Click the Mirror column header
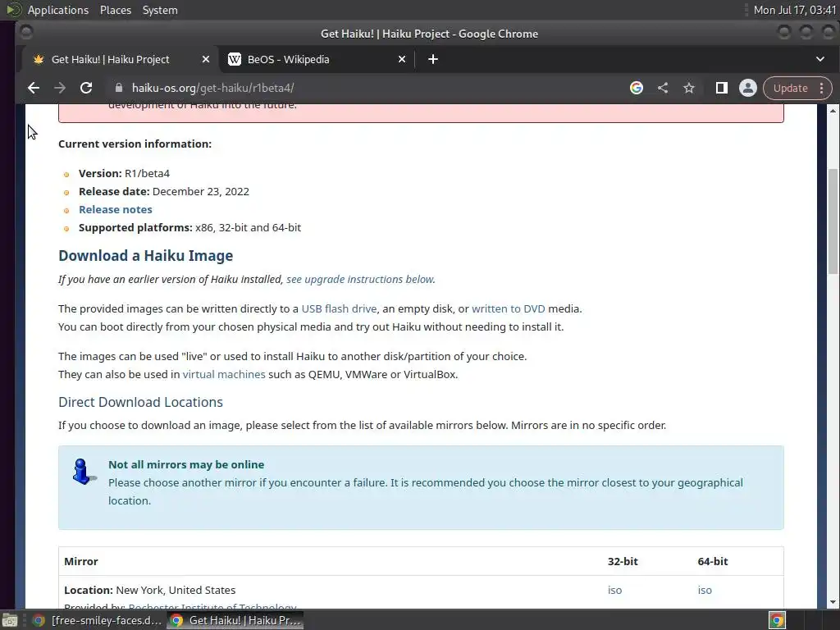Viewport: 840px width, 630px height. point(81,561)
